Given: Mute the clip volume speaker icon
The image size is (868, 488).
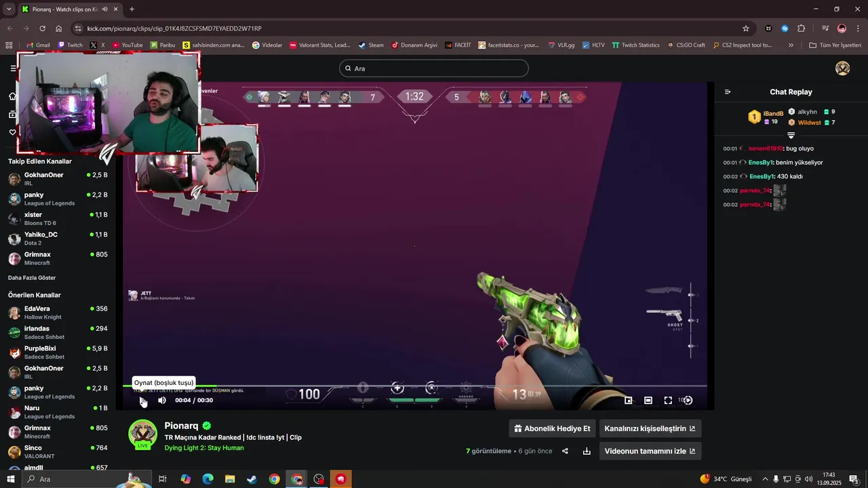Looking at the screenshot, I should (162, 401).
